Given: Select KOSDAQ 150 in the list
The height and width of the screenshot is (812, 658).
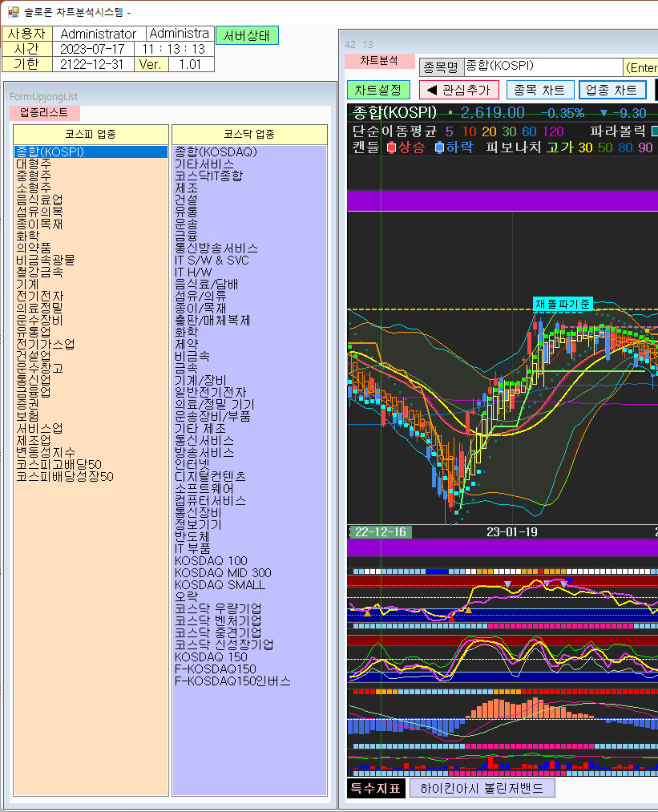Looking at the screenshot, I should pos(211,656).
